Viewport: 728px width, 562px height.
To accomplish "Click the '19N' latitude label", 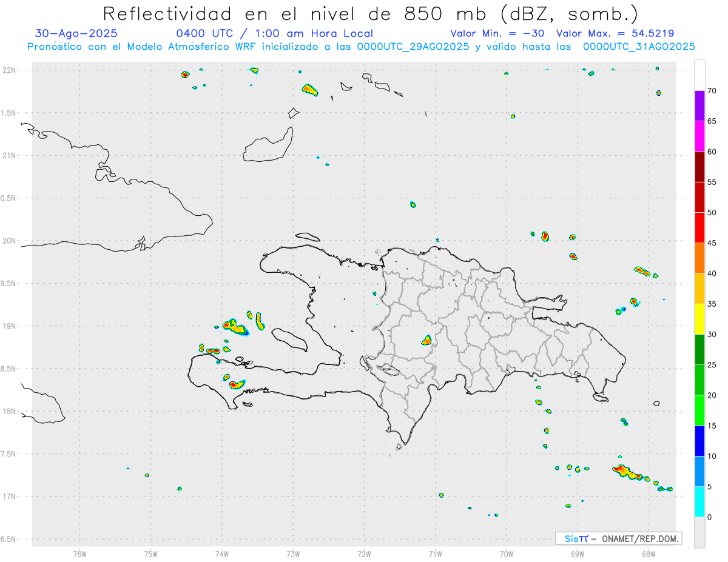I will 9,326.
